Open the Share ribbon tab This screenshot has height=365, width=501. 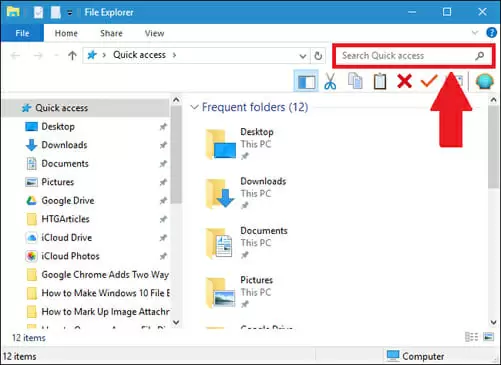(x=111, y=33)
